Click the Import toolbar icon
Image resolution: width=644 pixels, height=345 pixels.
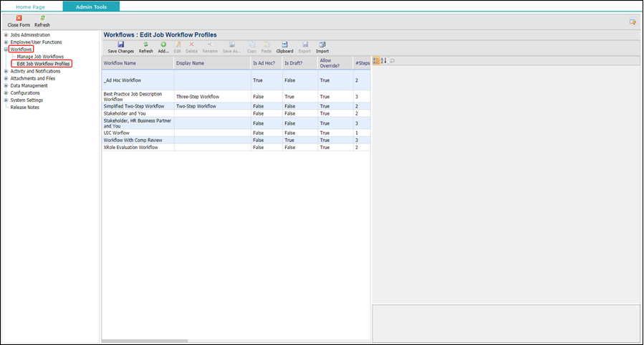pos(322,44)
